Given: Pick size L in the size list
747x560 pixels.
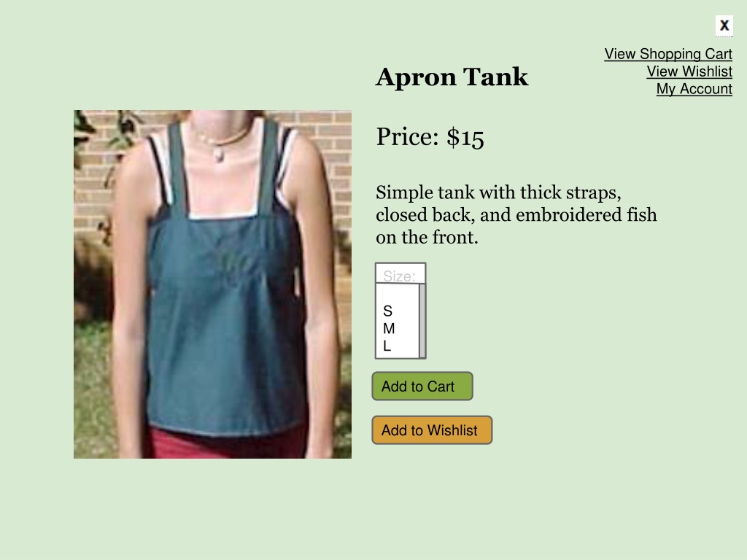Looking at the screenshot, I should pyautogui.click(x=397, y=346).
